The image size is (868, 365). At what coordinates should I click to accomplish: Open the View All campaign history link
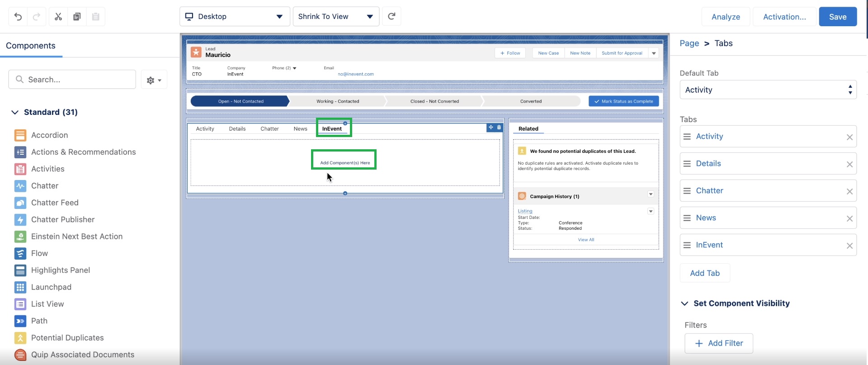586,240
